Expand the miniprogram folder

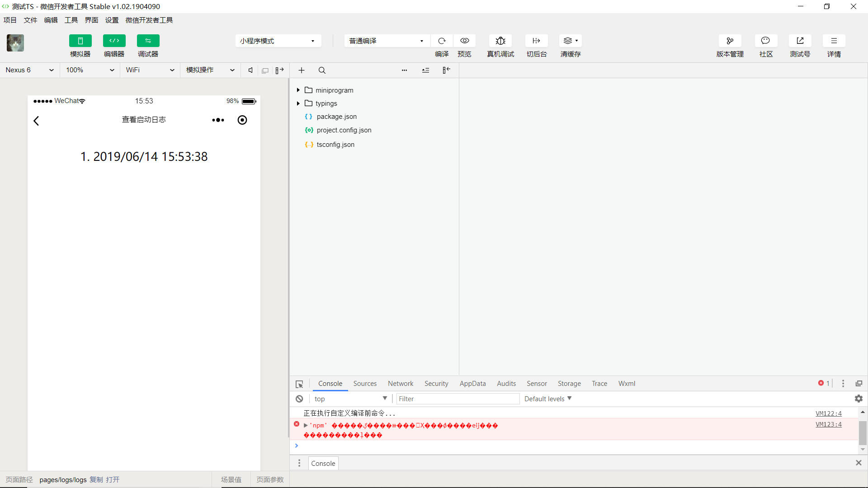[x=298, y=90]
